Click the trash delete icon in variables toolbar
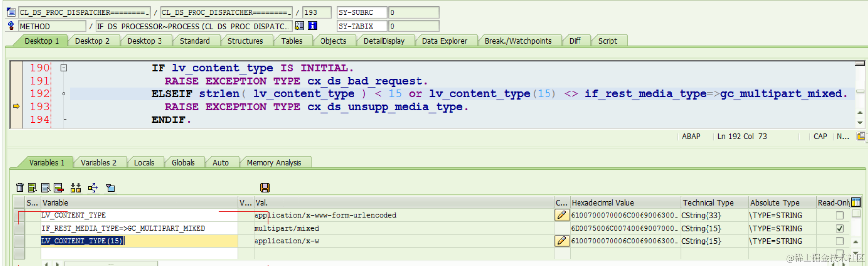Screen dimensions: 868x266 [x=20, y=188]
